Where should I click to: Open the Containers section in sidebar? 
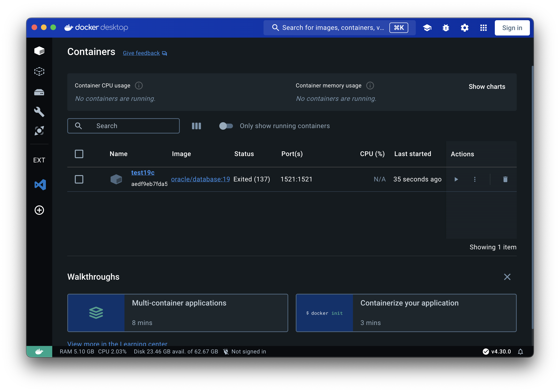click(39, 51)
